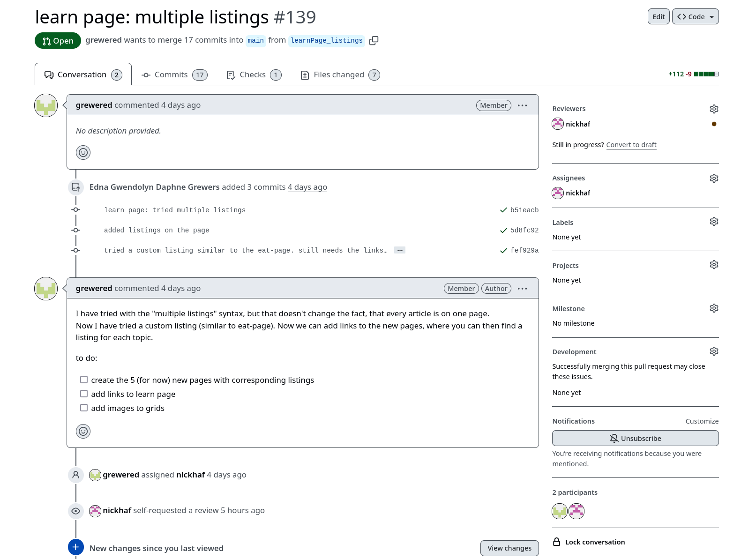This screenshot has height=559, width=756.
Task: Expand the full message of commit fef929a
Action: (x=399, y=250)
